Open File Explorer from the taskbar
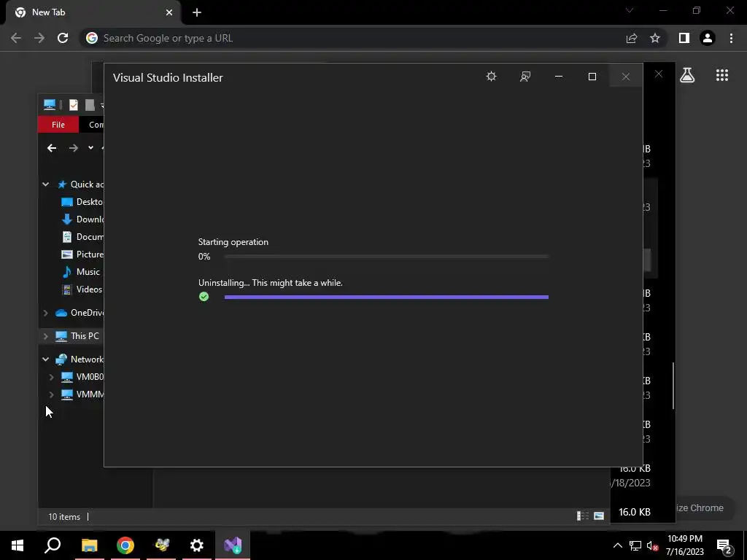 (x=89, y=545)
